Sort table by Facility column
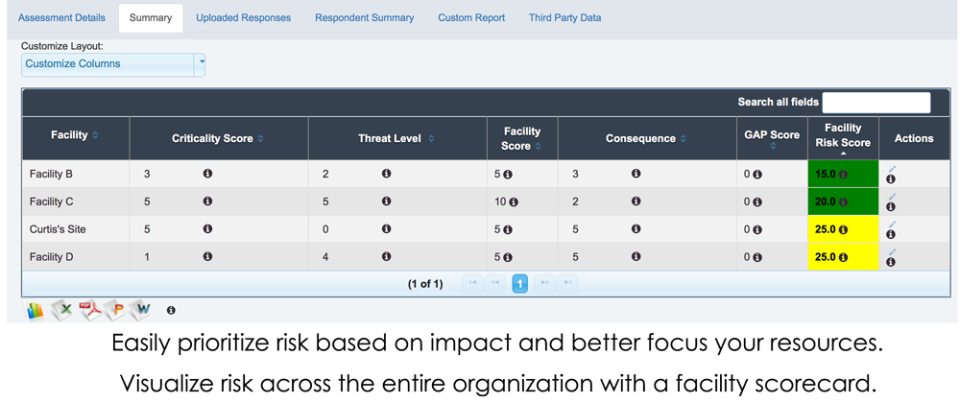 (x=75, y=136)
